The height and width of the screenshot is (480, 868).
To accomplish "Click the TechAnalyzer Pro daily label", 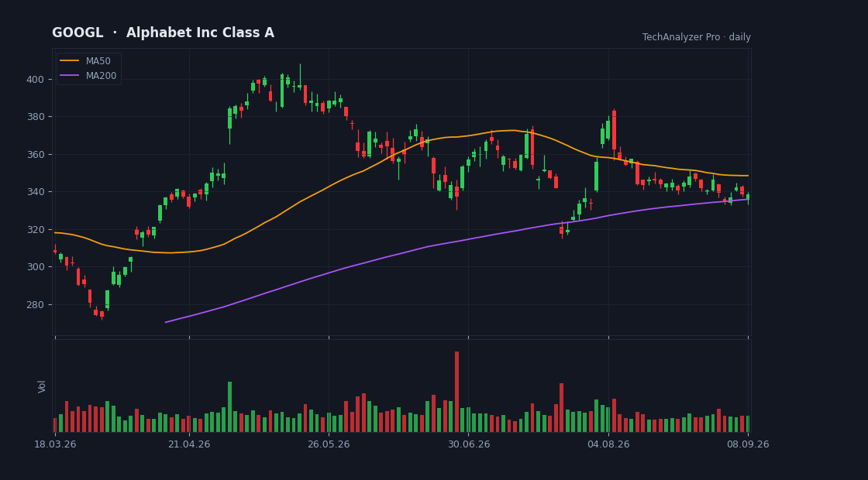I will point(697,37).
